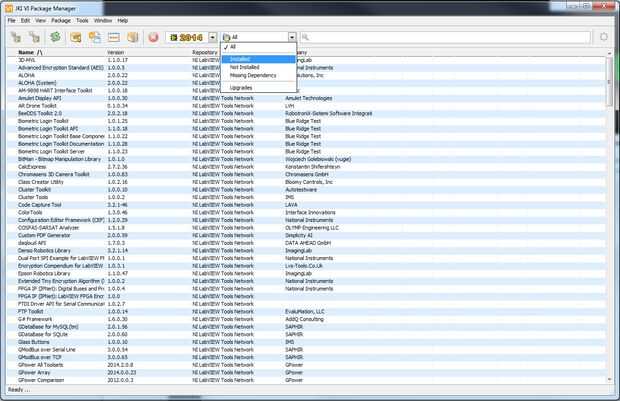The height and width of the screenshot is (401, 620).
Task: Click the Wojciech Golebiowski company cell
Action: click(318, 159)
